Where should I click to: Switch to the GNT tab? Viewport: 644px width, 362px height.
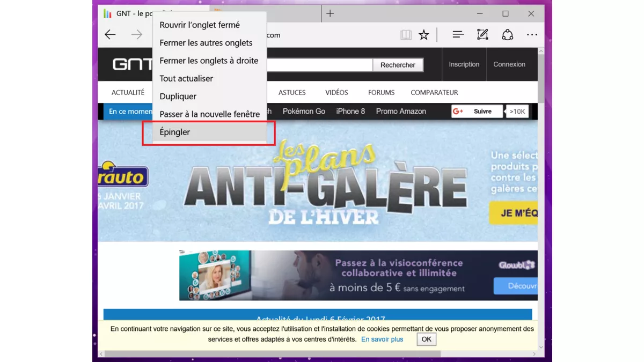click(x=127, y=13)
